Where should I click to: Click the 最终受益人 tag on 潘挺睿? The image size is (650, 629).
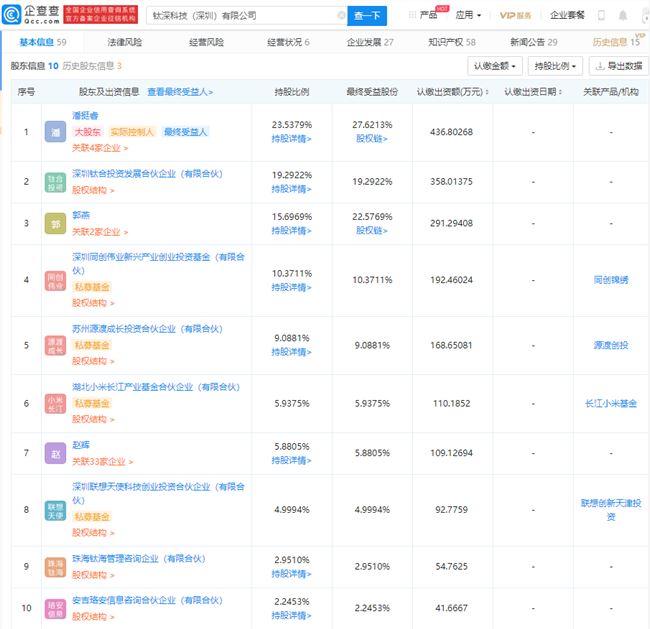pos(185,132)
